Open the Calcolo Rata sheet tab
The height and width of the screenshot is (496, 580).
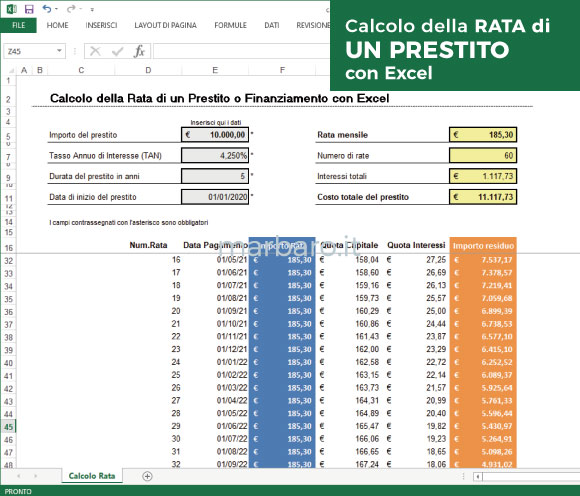tap(92, 476)
